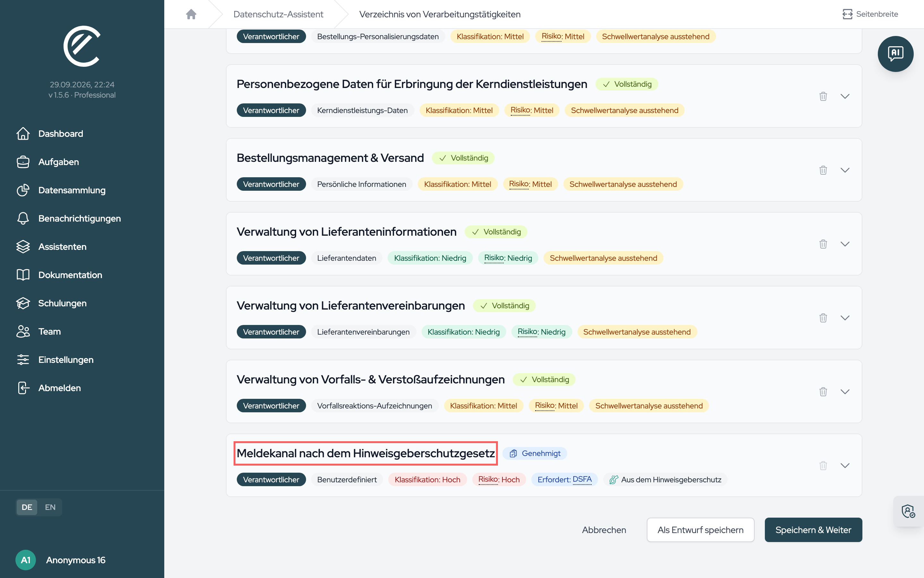Open Dashboard from sidebar
Viewport: 924px width, 578px height.
point(50,134)
